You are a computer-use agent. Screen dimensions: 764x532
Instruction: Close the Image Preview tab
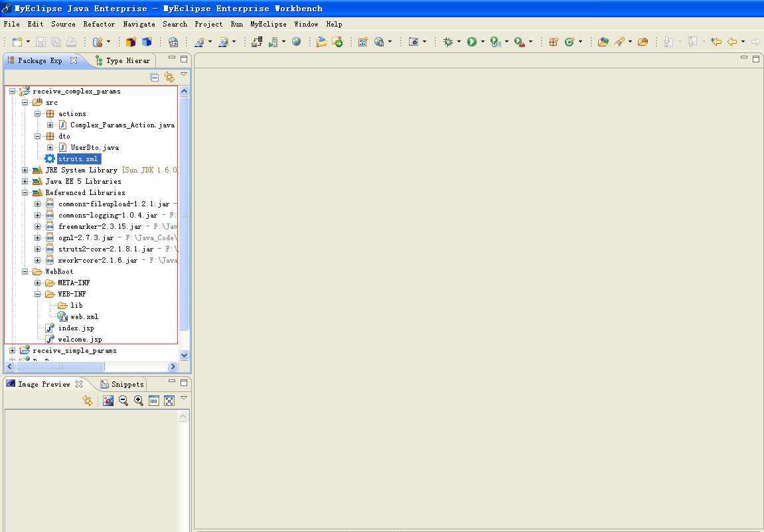[x=79, y=384]
